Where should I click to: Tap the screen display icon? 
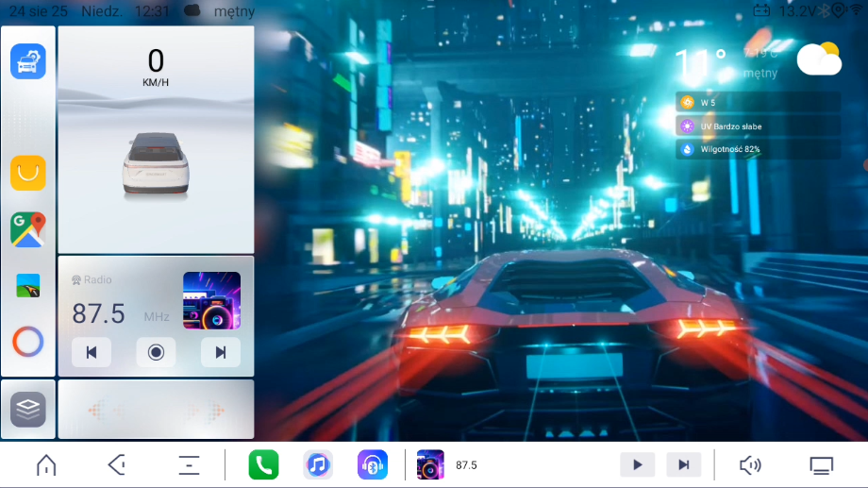coord(822,465)
